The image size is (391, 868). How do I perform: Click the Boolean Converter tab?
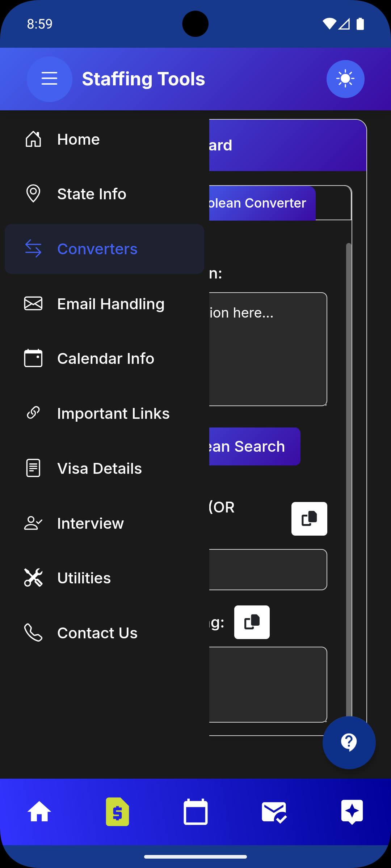coord(261,203)
